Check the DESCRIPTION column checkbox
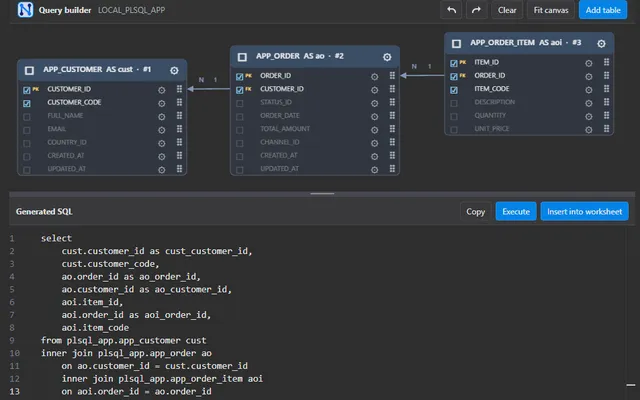Screen dimensions: 640x400 point(454,103)
